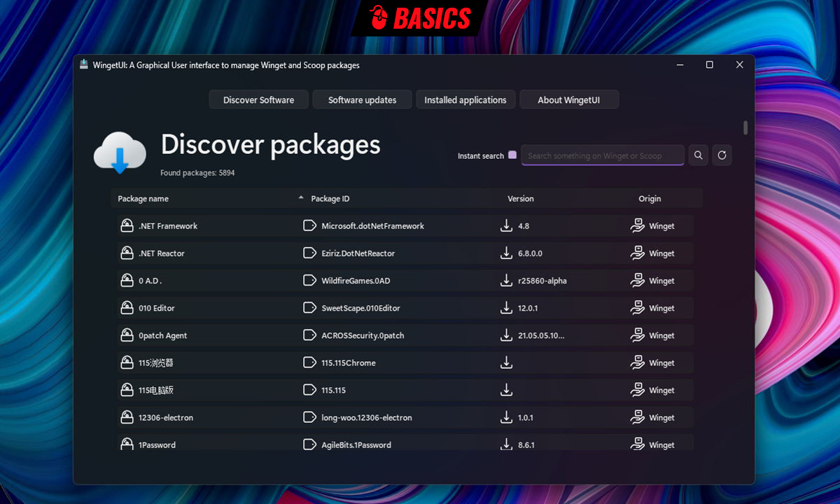The width and height of the screenshot is (840, 504).
Task: Click the search magnifier icon button
Action: [x=698, y=155]
